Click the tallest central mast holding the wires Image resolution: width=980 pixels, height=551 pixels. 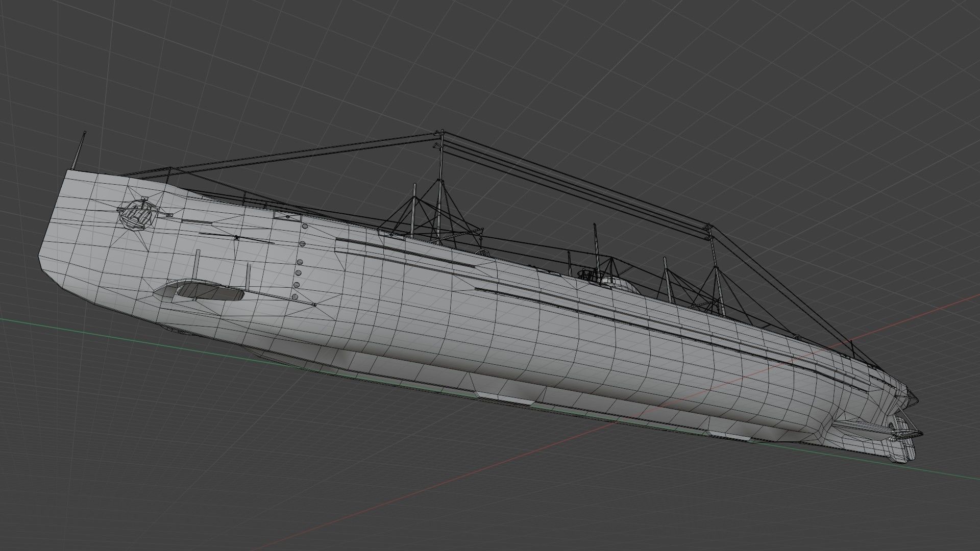point(440,187)
